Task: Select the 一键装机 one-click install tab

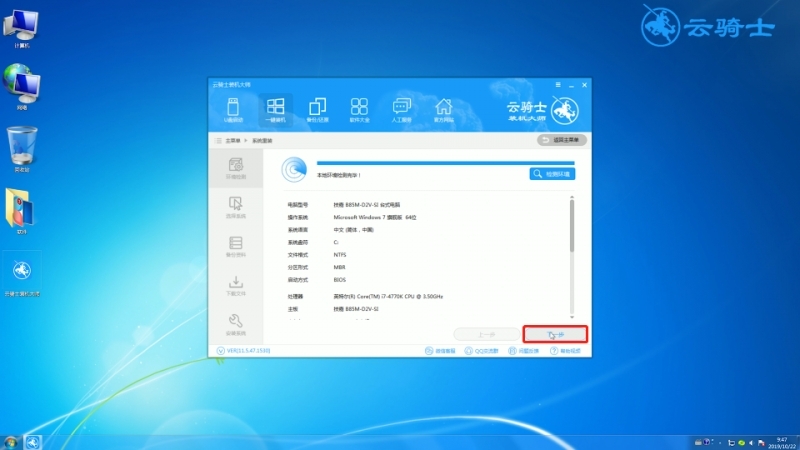Action: 276,110
